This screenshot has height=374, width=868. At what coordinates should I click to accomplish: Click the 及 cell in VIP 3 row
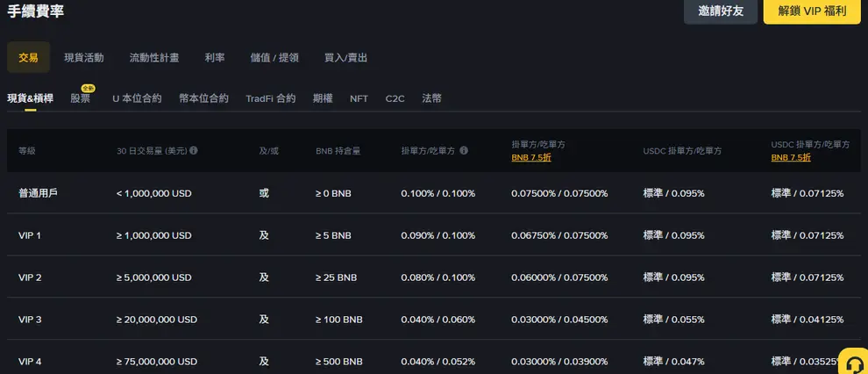click(264, 320)
